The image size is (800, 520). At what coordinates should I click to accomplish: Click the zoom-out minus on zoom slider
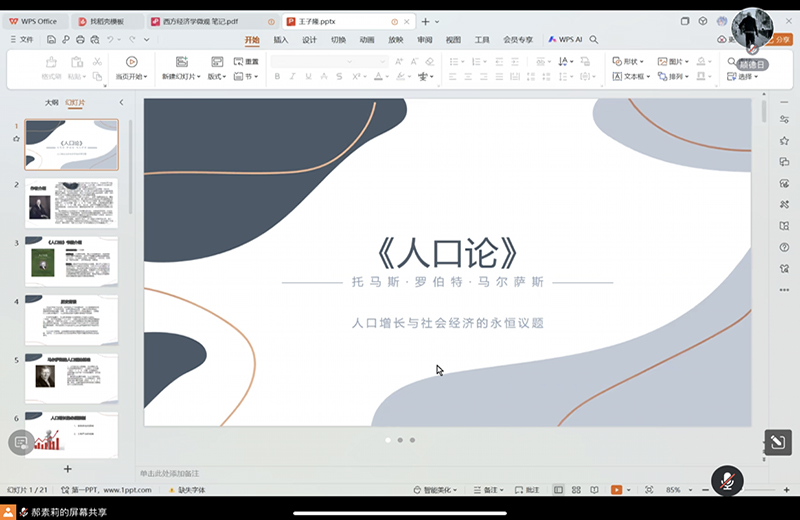[705, 490]
